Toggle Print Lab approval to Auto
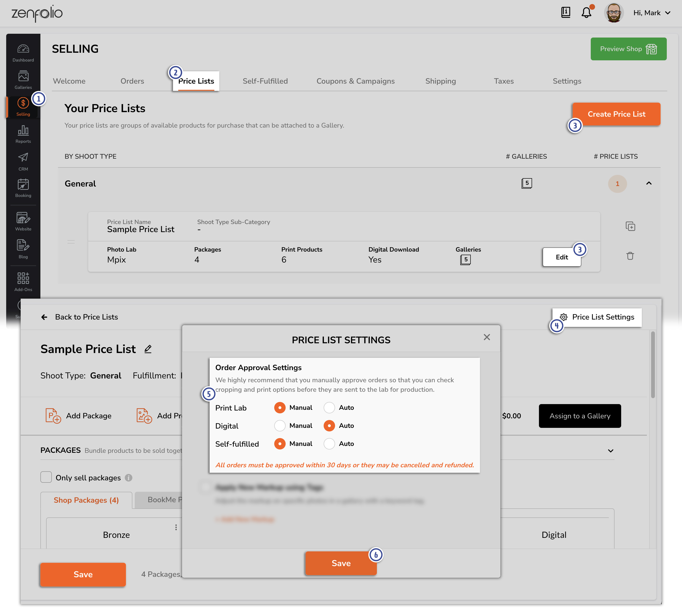The image size is (682, 616). pos(329,407)
